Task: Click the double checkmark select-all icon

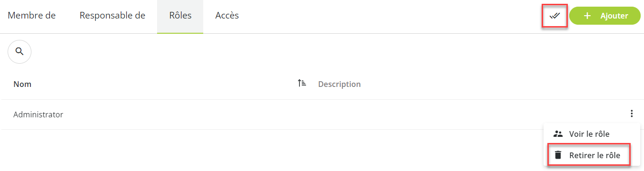Action: click(x=554, y=16)
